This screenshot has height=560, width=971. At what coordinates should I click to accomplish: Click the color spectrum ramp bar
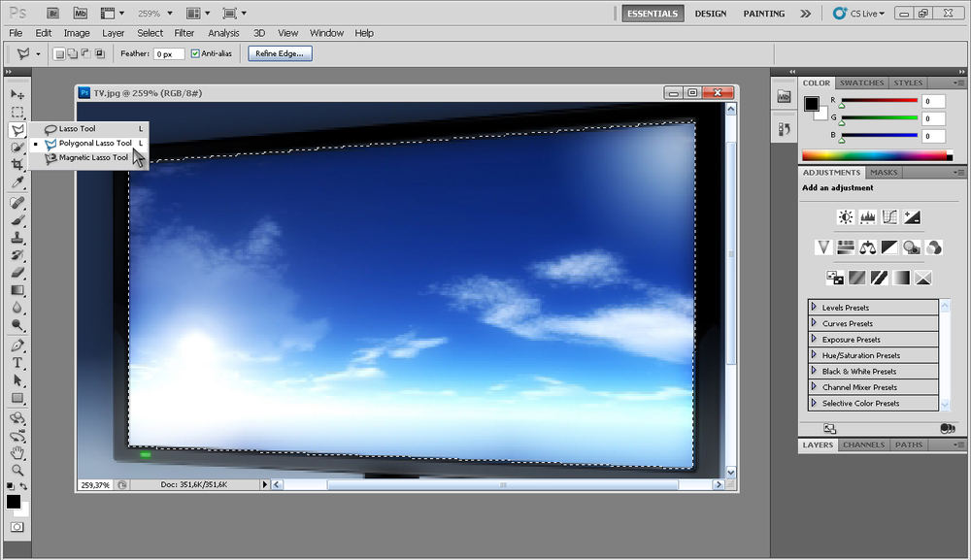click(x=874, y=154)
